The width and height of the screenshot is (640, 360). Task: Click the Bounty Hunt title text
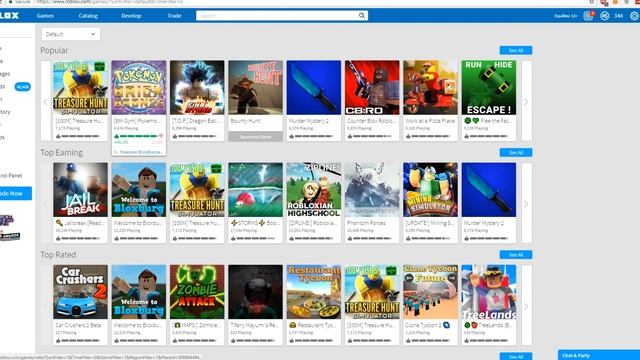click(x=245, y=121)
